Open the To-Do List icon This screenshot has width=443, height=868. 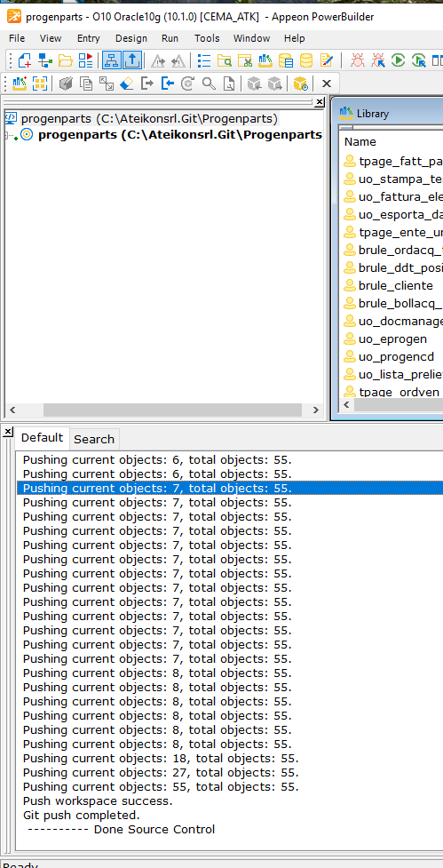(x=204, y=60)
